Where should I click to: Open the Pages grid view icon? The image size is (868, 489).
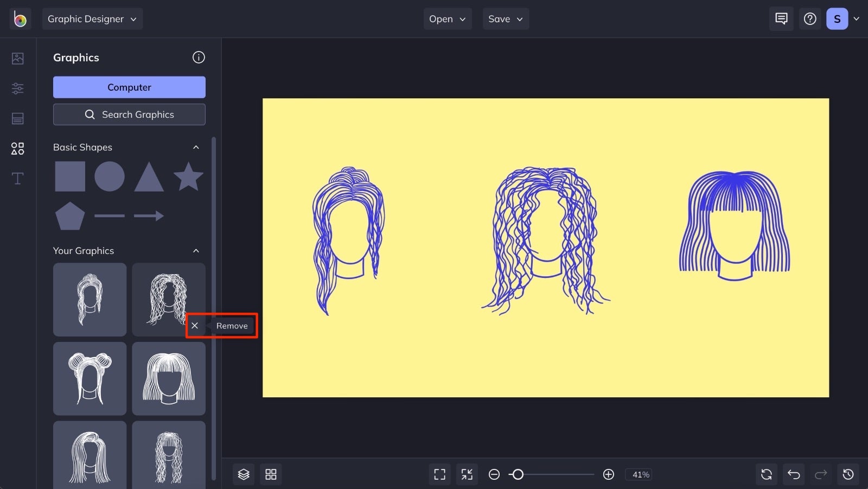[x=271, y=474]
